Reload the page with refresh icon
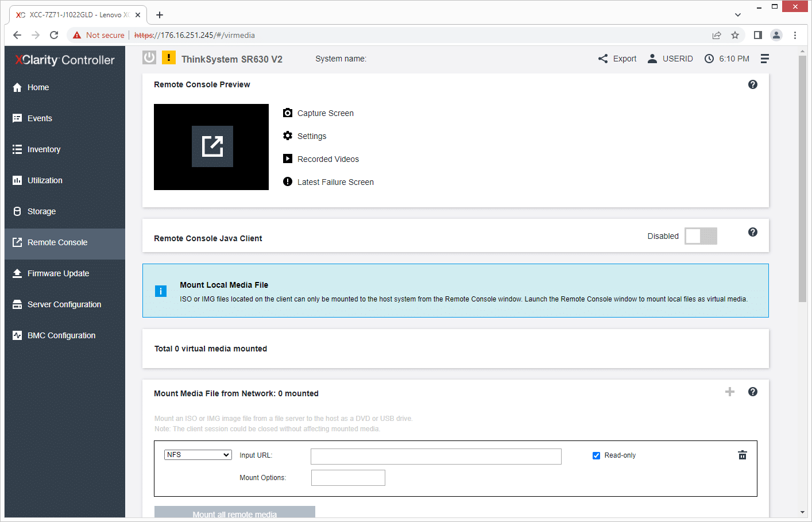This screenshot has height=522, width=812. [x=54, y=35]
